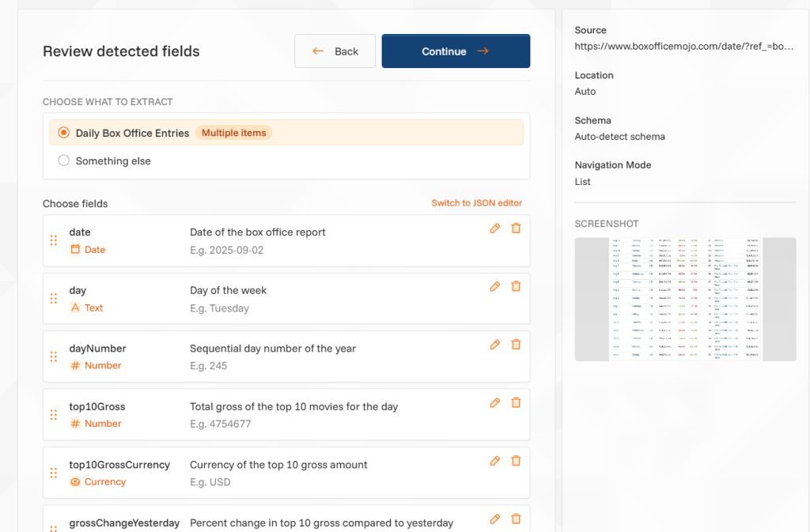This screenshot has width=810, height=532.
Task: Edit the date field with pencil icon
Action: (495, 228)
